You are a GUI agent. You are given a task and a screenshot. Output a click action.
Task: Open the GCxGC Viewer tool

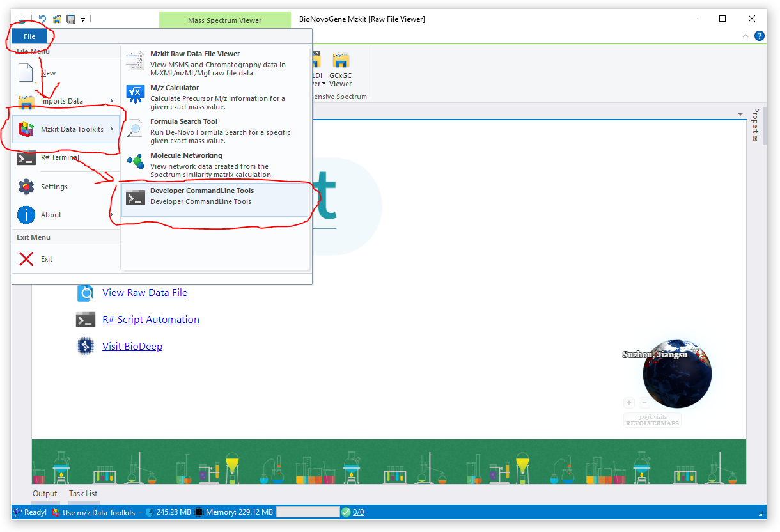pos(340,70)
